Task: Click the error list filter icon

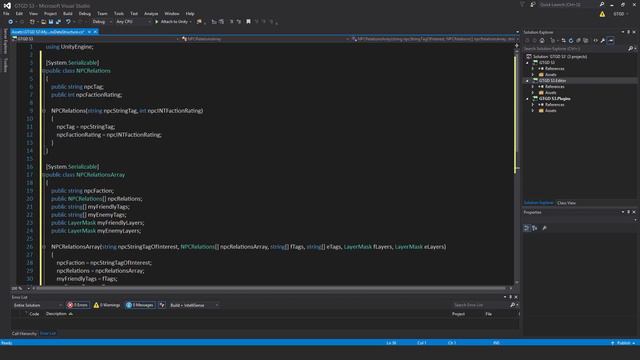Action: [162, 305]
